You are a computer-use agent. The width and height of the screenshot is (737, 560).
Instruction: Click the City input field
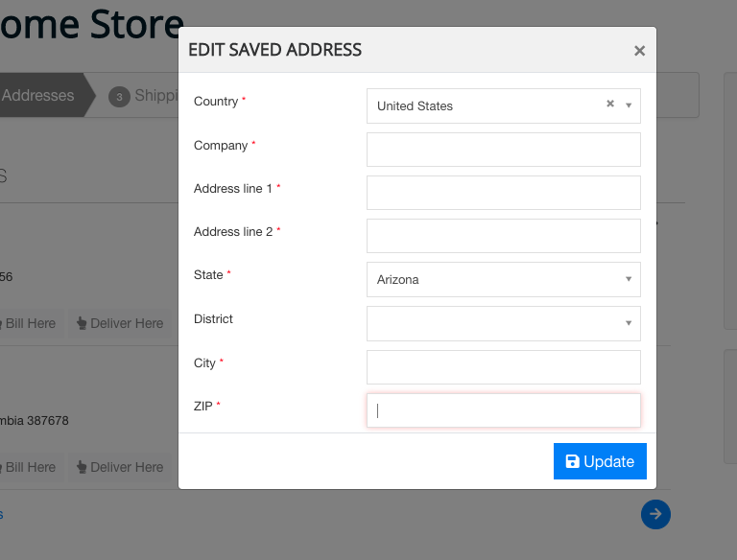[x=504, y=367]
